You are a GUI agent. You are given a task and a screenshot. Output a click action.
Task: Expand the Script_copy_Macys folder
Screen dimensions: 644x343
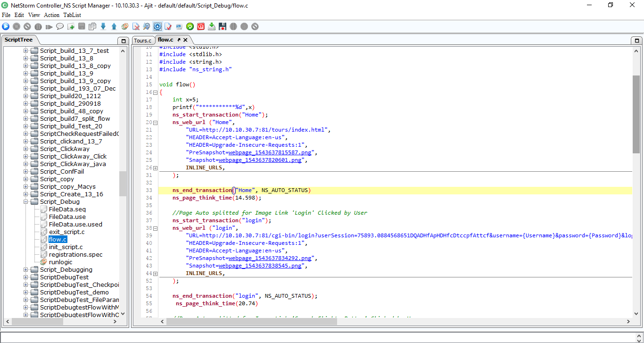coord(26,186)
